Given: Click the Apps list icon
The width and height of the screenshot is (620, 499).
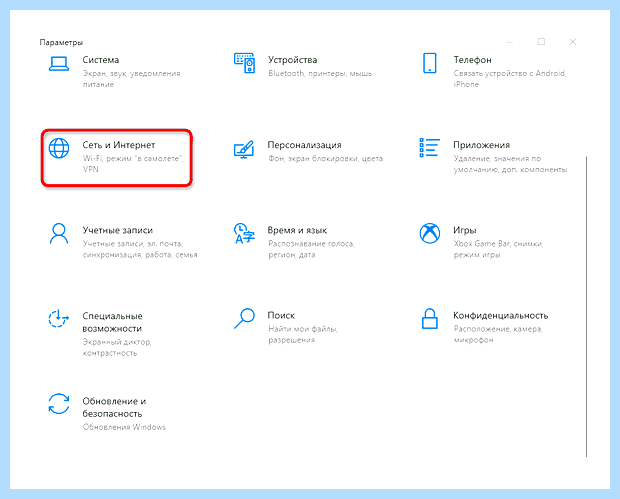Looking at the screenshot, I should pyautogui.click(x=429, y=147).
